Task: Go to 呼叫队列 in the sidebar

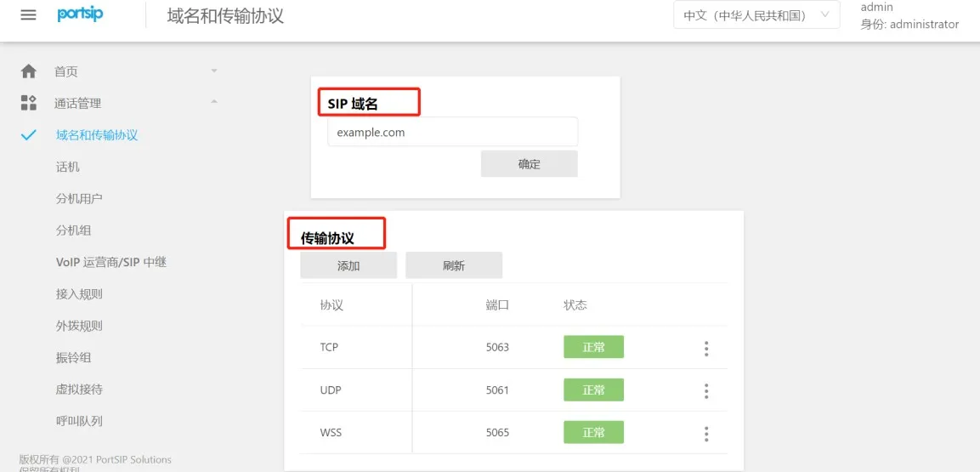Action: (79, 421)
